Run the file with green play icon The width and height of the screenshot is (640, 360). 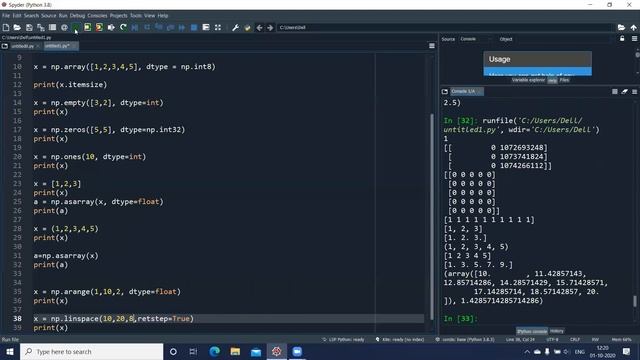click(x=76, y=27)
